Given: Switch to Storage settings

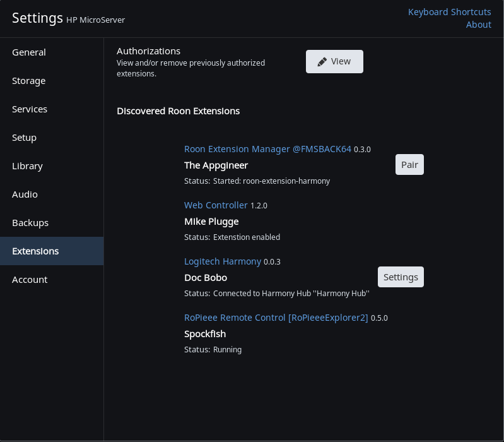Looking at the screenshot, I should (x=52, y=81).
